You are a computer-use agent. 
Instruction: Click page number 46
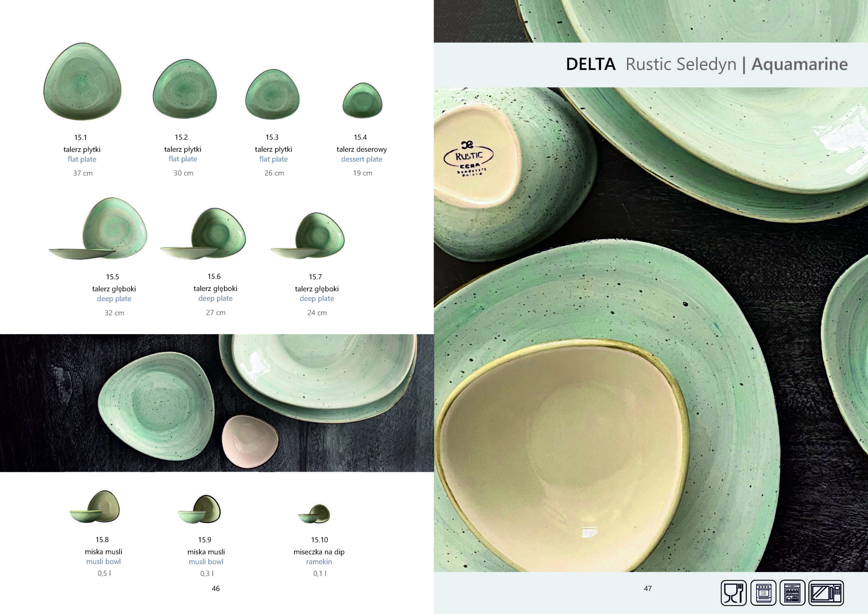[x=216, y=588]
